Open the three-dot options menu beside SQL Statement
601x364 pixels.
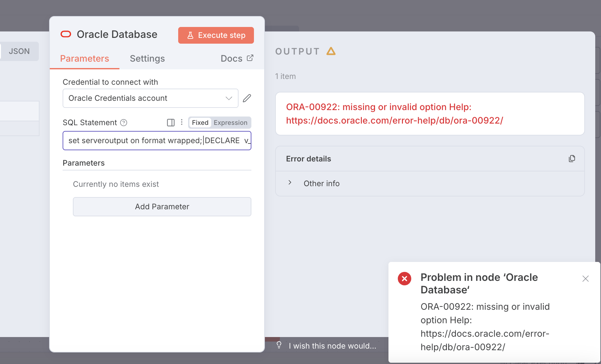[182, 122]
